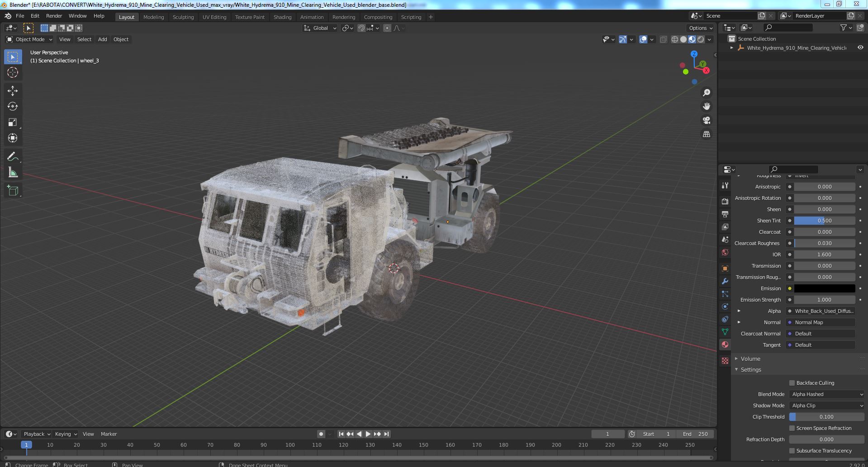The width and height of the screenshot is (868, 467).
Task: Jump to the timeline end frame
Action: [x=386, y=434]
